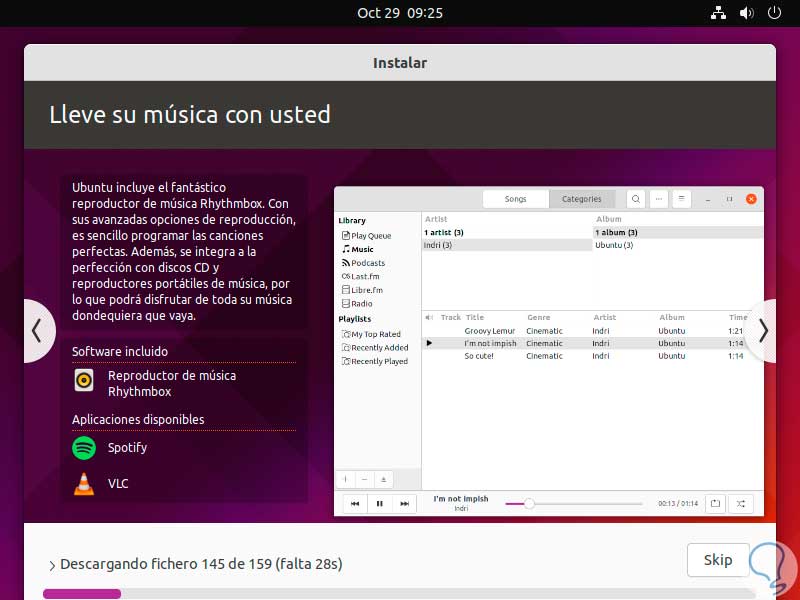Image resolution: width=800 pixels, height=600 pixels.
Task: Open the volume speaker icon in top bar
Action: pyautogui.click(x=746, y=13)
